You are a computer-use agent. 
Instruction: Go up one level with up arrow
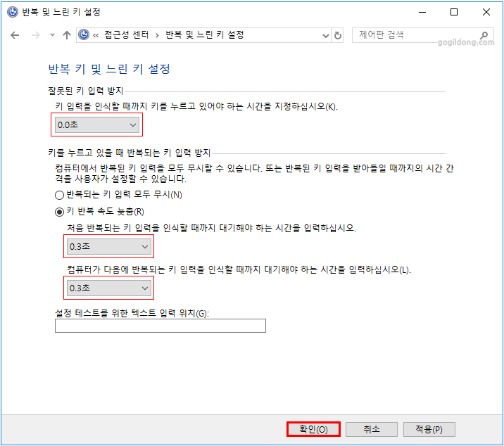point(67,35)
